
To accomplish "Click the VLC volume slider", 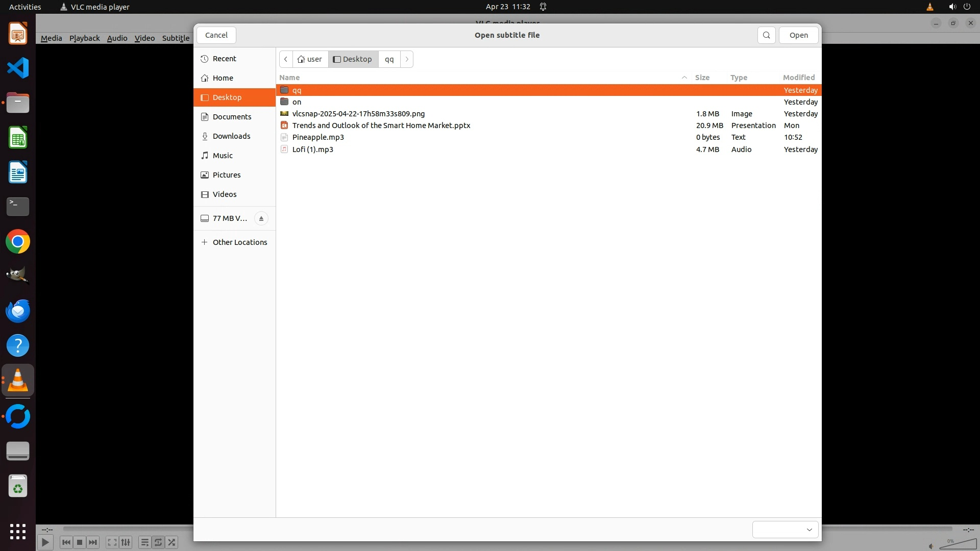I will [958, 544].
